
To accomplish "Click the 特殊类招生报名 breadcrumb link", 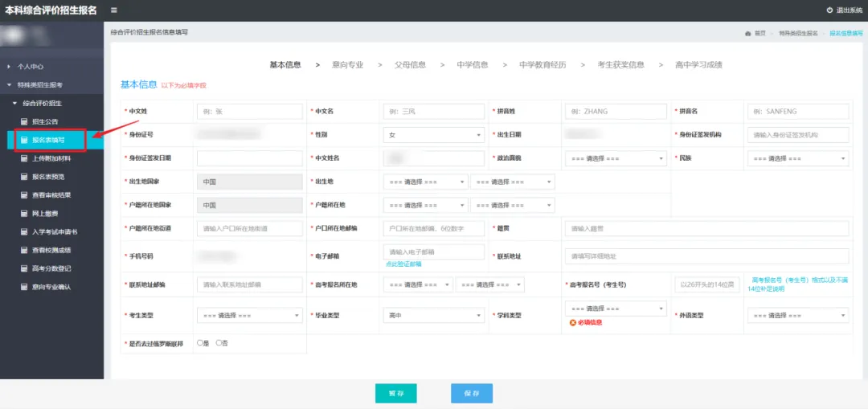I will 798,33.
